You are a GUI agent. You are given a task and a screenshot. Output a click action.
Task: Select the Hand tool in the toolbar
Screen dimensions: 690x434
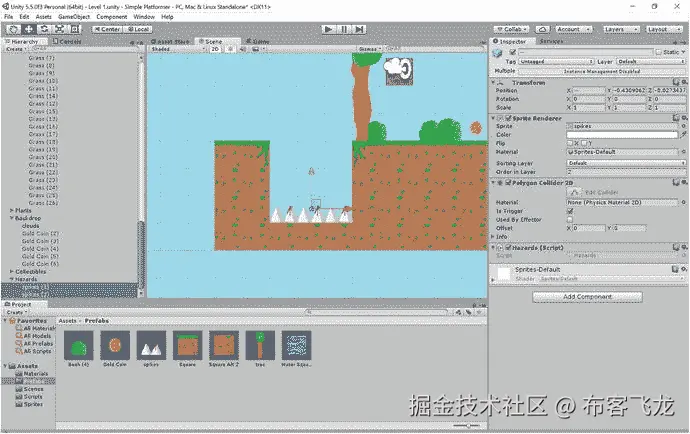click(x=13, y=29)
